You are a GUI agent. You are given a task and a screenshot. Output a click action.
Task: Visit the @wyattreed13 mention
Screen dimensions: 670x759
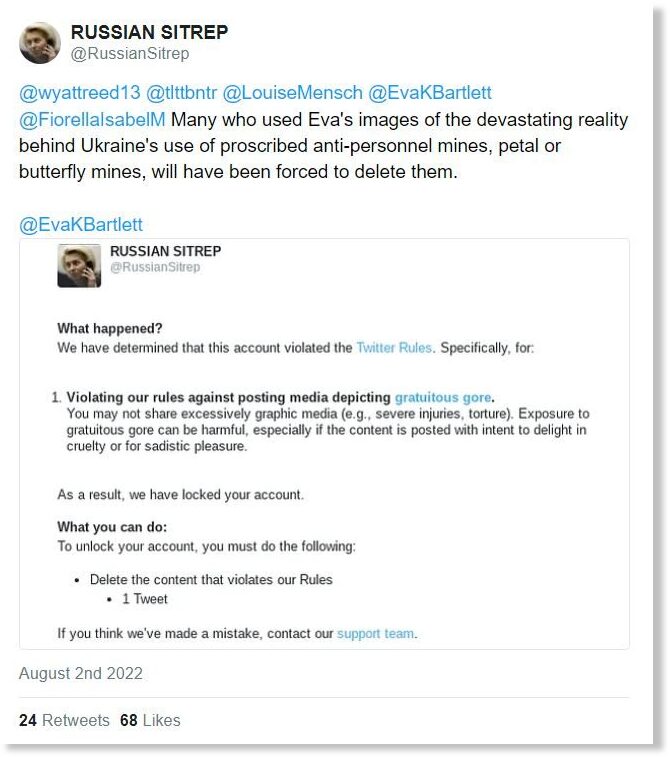coord(79,92)
